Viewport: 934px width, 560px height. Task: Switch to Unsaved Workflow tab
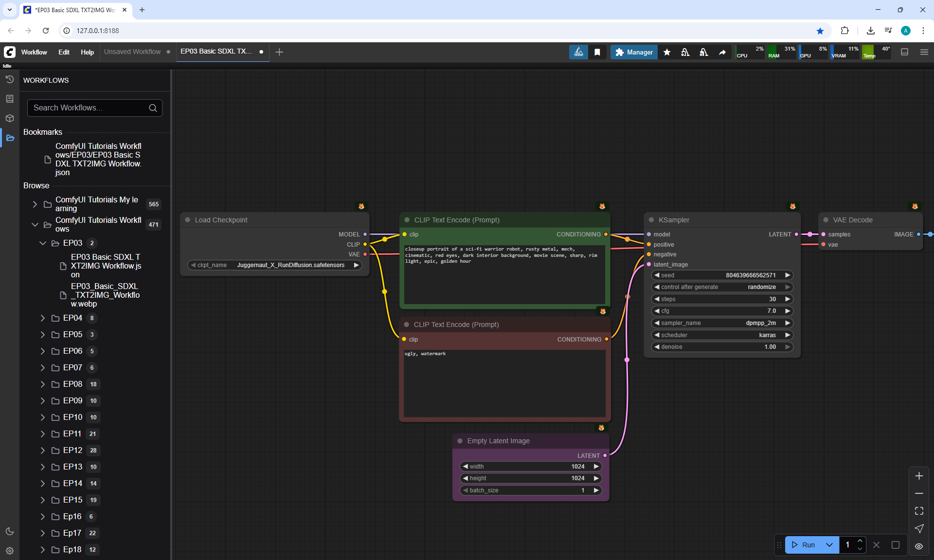click(132, 52)
